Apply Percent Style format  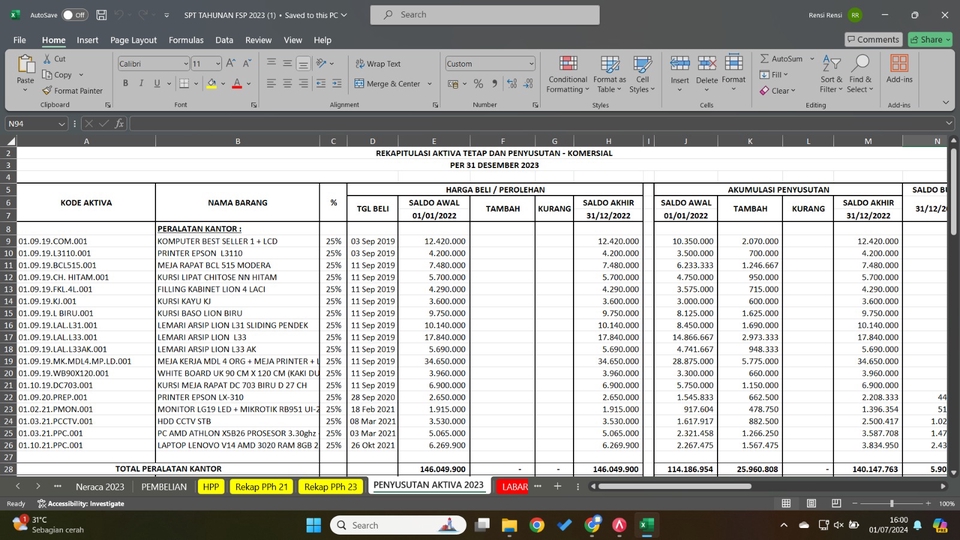point(478,83)
